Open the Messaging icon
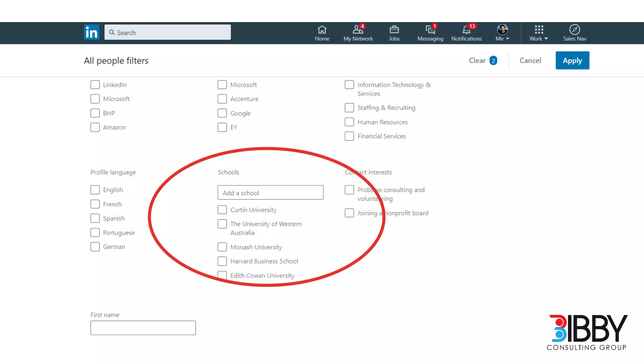Viewport: 644px width, 362px height. click(x=430, y=30)
